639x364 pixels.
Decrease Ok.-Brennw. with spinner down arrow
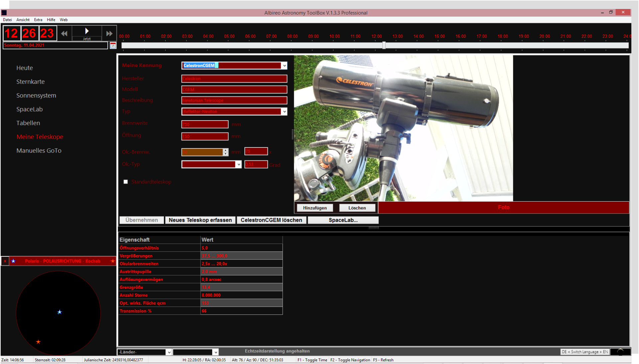click(225, 154)
